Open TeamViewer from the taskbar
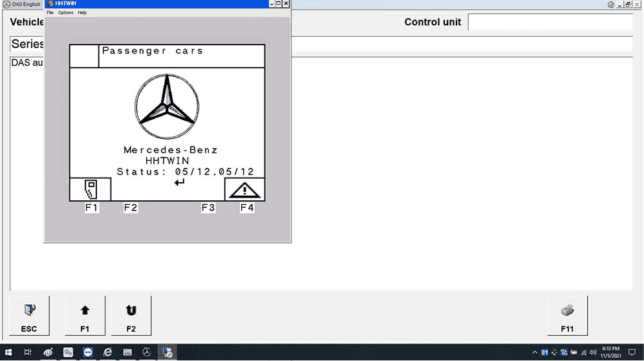 tap(88, 353)
